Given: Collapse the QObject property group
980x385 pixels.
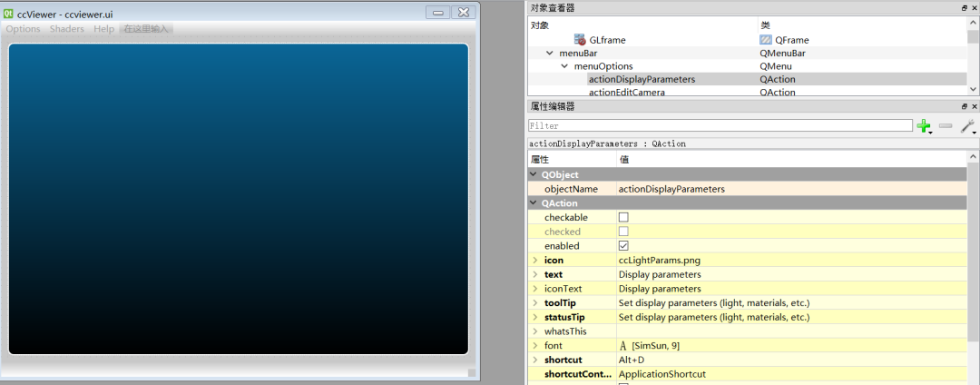Looking at the screenshot, I should click(534, 175).
